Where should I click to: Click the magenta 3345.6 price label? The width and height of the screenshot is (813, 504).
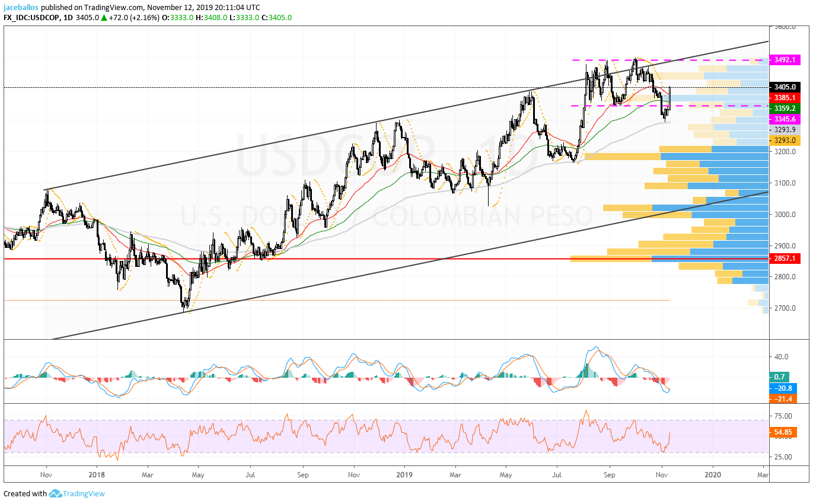click(x=786, y=119)
